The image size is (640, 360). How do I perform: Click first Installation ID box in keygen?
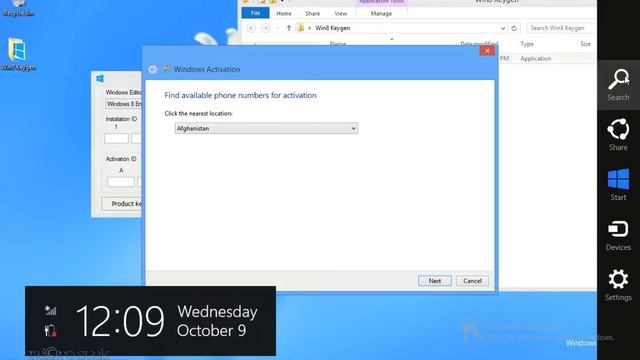[x=116, y=138]
